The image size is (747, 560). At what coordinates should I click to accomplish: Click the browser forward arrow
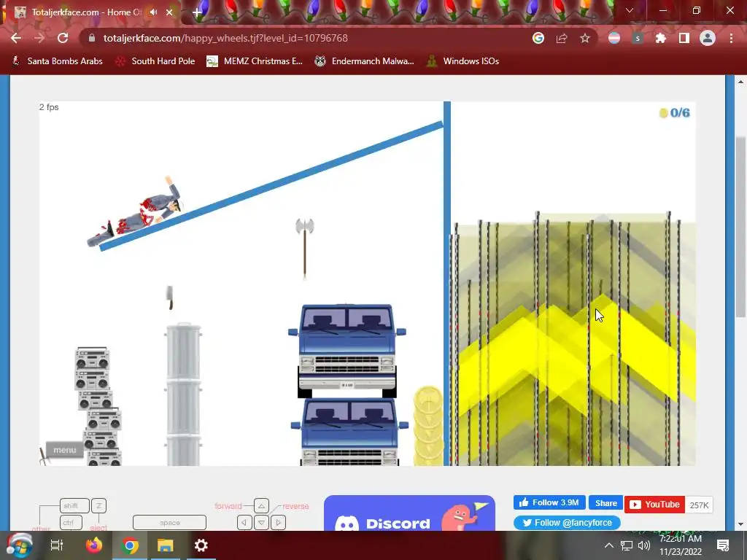tap(39, 38)
